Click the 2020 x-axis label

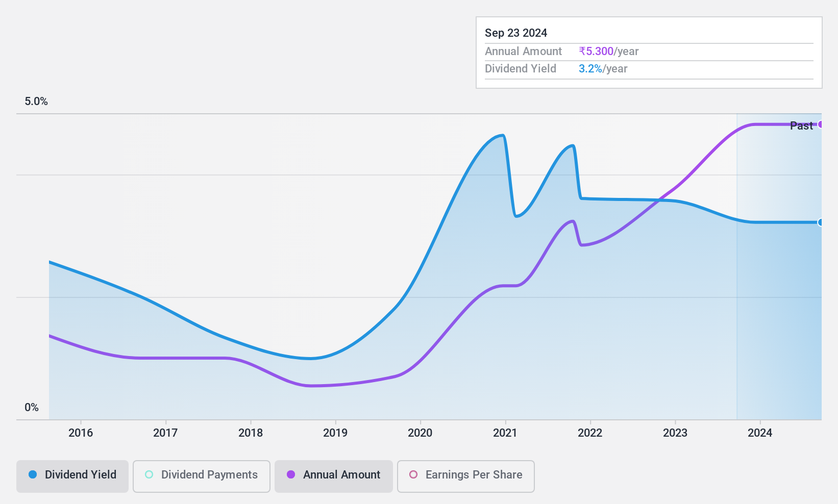pyautogui.click(x=420, y=433)
